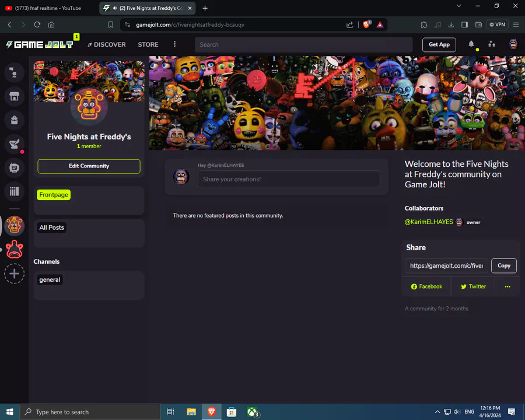Click the share page icon in the address bar
The width and height of the screenshot is (525, 420).
(x=349, y=24)
